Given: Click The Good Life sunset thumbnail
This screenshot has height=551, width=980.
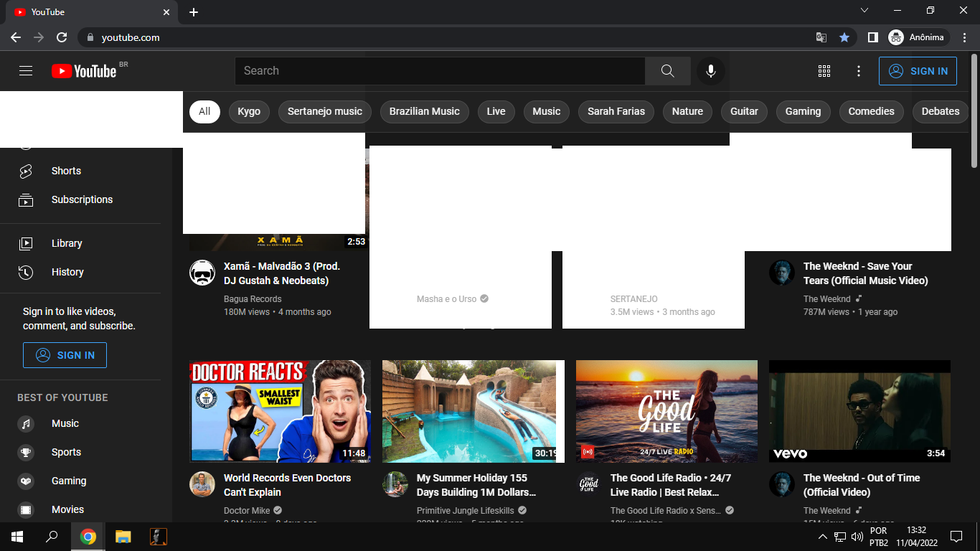Looking at the screenshot, I should pyautogui.click(x=666, y=411).
